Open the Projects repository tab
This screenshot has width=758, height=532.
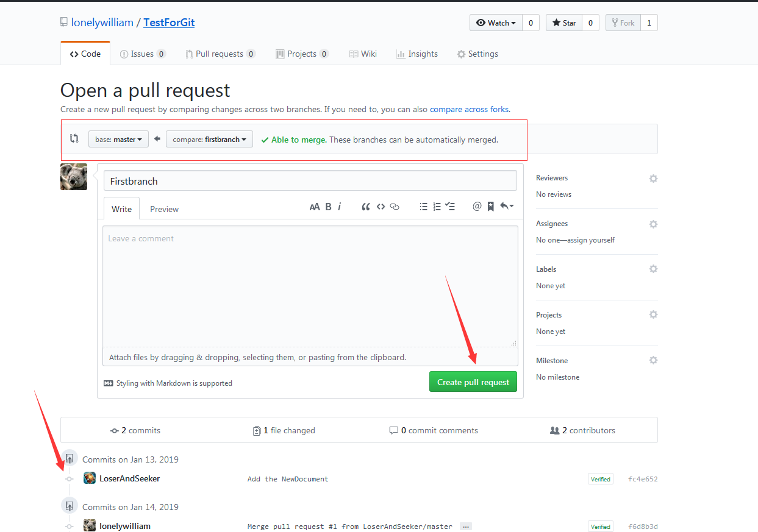pyautogui.click(x=302, y=54)
